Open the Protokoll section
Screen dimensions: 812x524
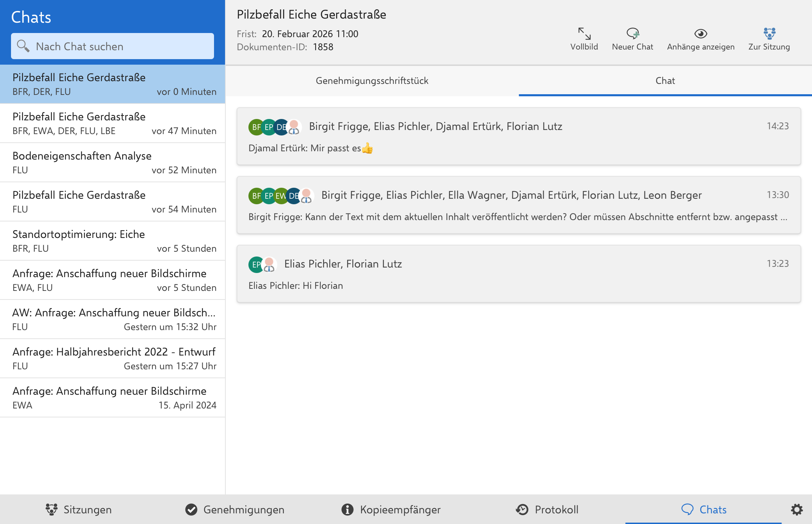point(547,510)
